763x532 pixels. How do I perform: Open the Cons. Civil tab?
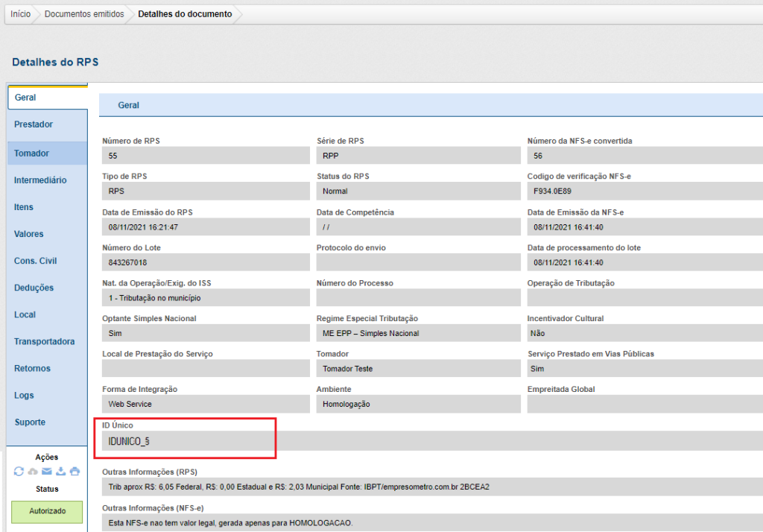tap(35, 261)
